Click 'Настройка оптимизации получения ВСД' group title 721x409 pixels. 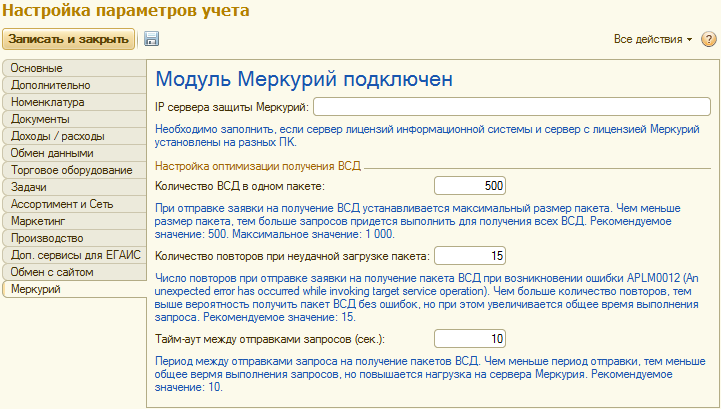pyautogui.click(x=258, y=166)
